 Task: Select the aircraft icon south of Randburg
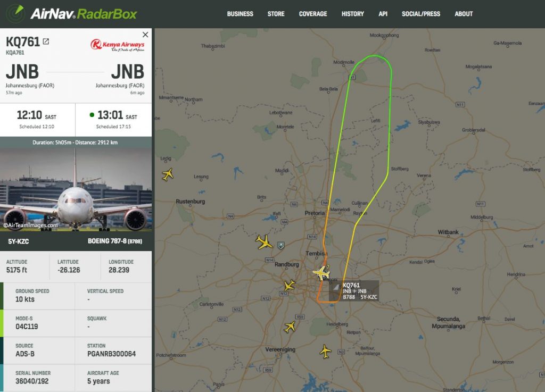coord(289,286)
